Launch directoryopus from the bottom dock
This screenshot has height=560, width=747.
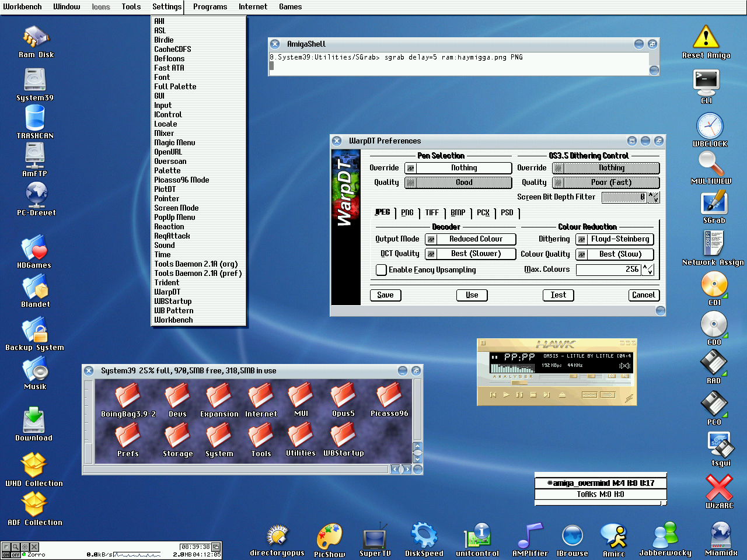tap(277, 535)
